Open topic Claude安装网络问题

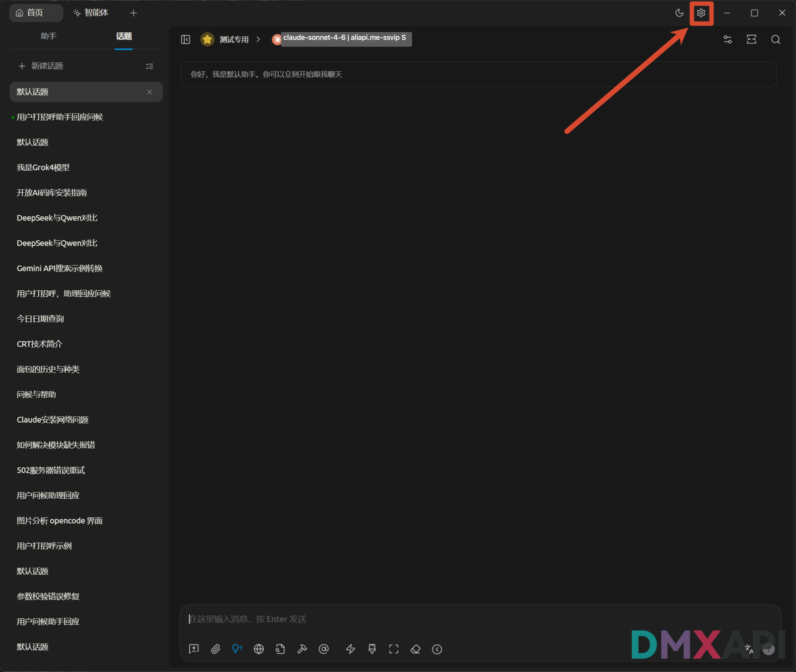click(x=86, y=420)
